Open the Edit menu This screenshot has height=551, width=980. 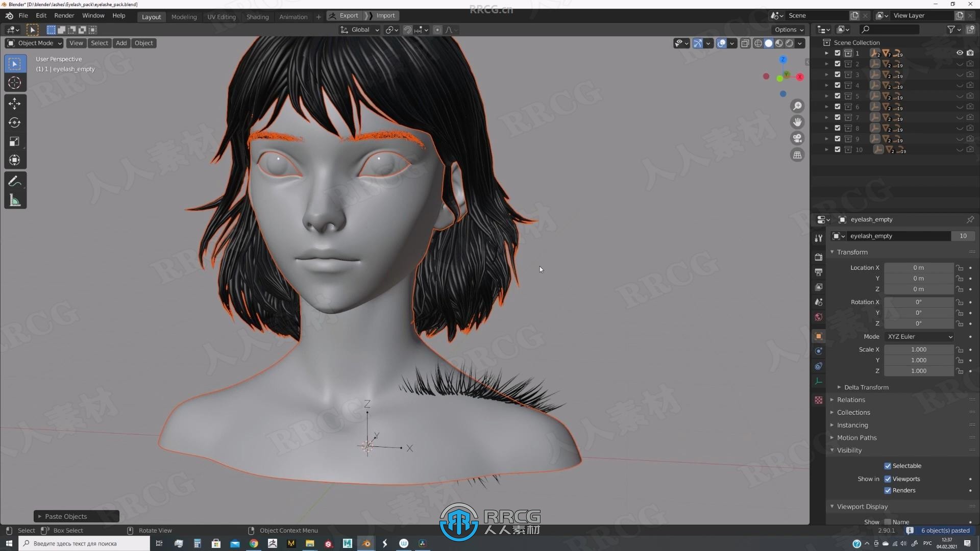point(41,16)
